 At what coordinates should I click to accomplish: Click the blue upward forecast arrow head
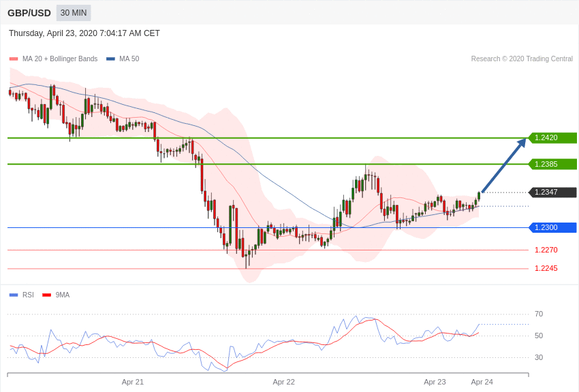pos(522,143)
